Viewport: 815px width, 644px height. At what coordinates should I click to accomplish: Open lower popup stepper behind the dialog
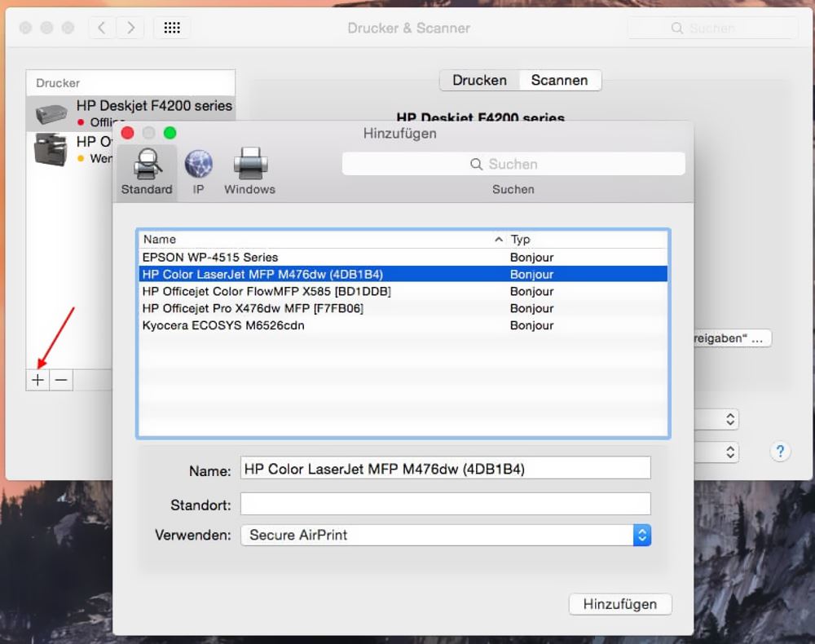tap(729, 452)
